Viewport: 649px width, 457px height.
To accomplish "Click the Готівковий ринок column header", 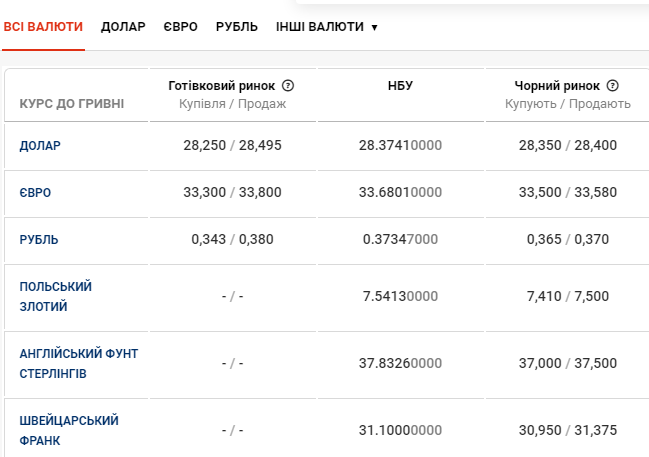I will (221, 86).
